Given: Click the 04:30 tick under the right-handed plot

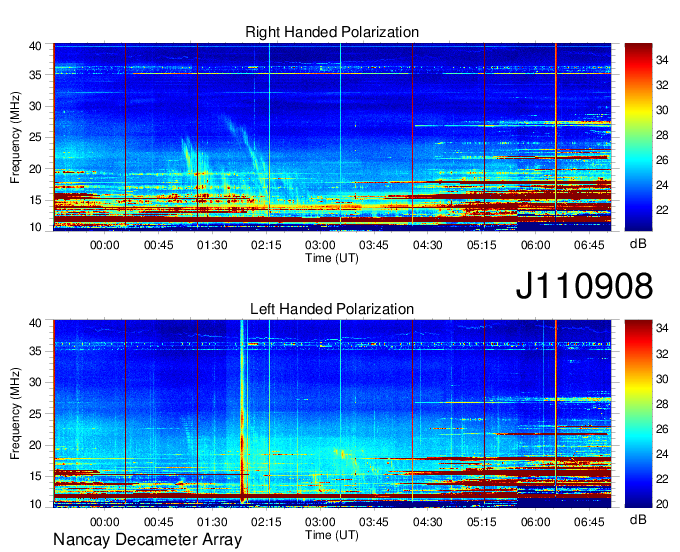Looking at the screenshot, I should point(428,245).
